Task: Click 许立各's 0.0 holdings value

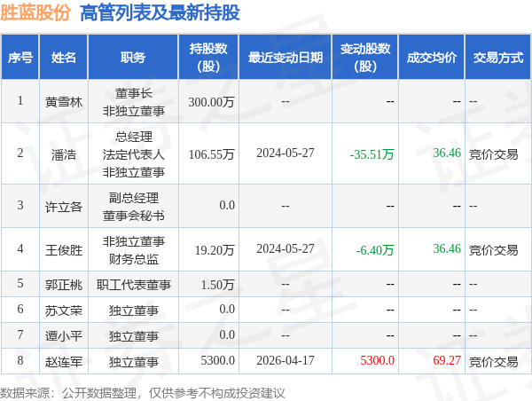Action: 227,205
